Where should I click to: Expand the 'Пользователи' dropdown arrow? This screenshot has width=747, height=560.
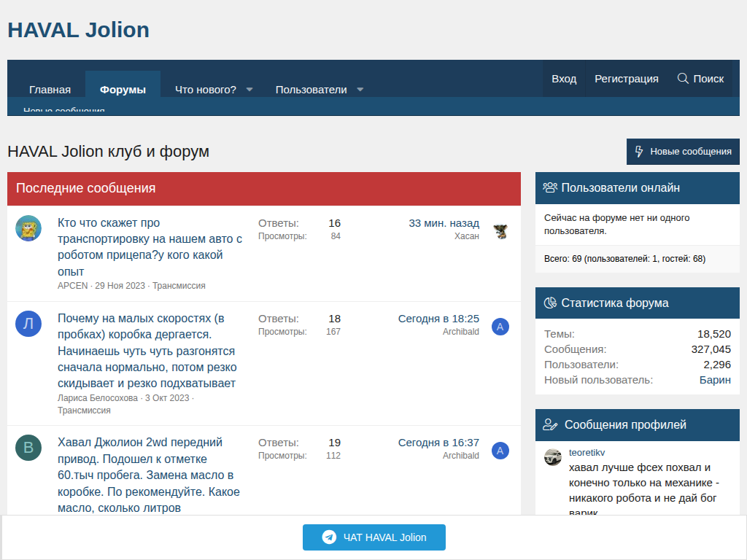(360, 90)
